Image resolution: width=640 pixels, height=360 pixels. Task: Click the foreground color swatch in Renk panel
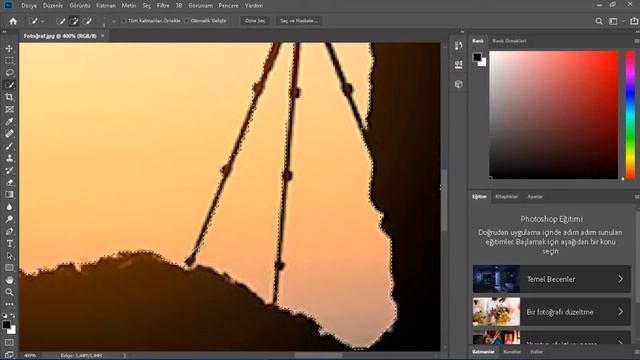click(477, 57)
